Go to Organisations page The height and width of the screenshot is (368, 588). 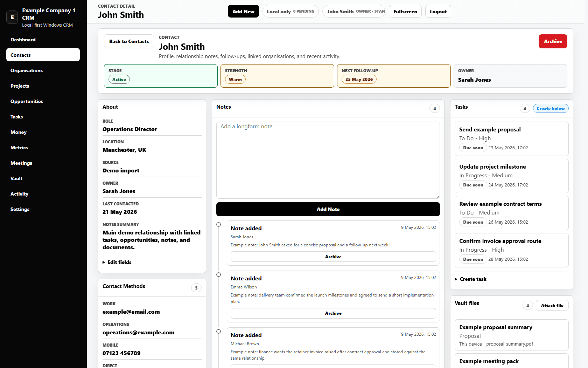coord(43,70)
